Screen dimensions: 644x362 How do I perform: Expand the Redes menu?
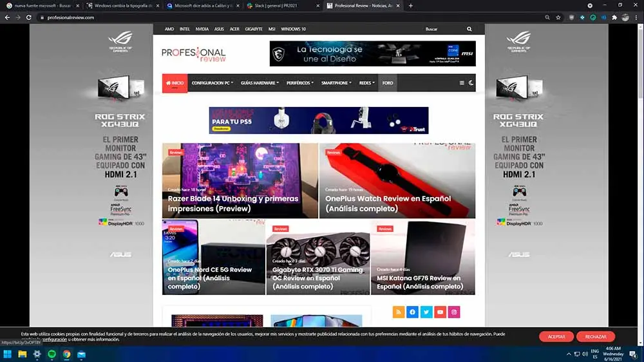pos(367,83)
